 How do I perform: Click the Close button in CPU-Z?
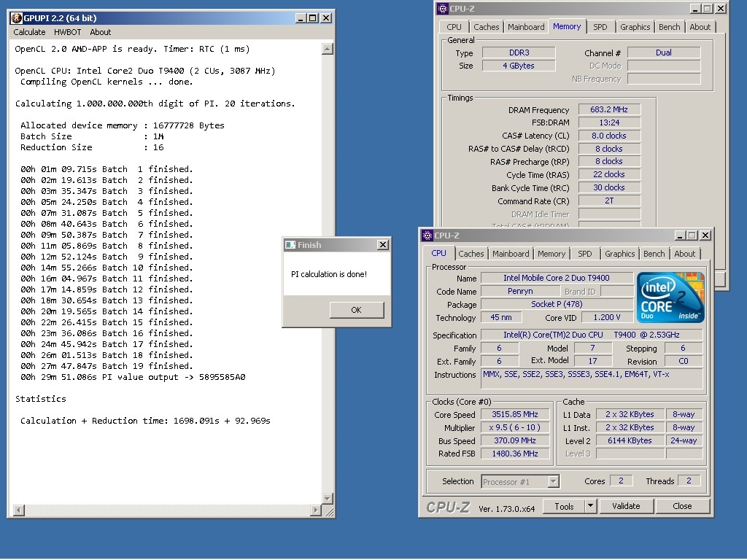click(x=682, y=506)
